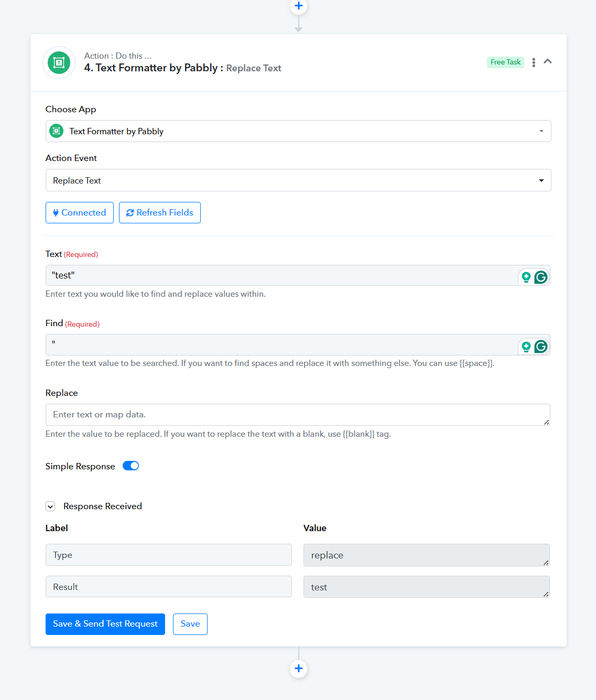Click the plug icon on Connected button

pyautogui.click(x=56, y=213)
